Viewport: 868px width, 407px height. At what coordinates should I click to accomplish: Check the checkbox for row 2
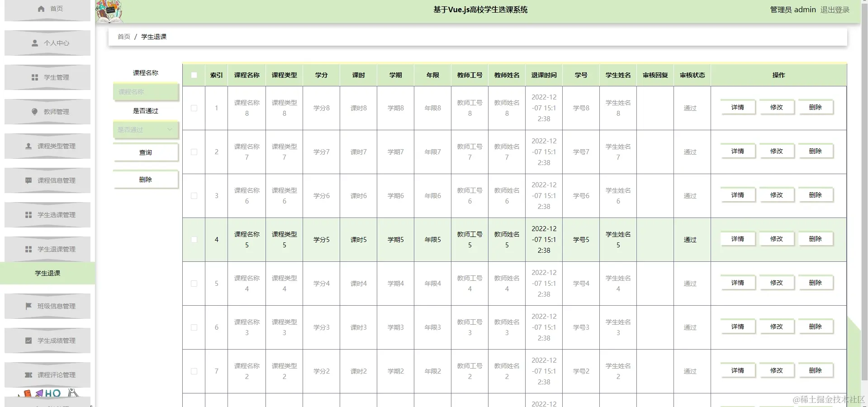(194, 152)
